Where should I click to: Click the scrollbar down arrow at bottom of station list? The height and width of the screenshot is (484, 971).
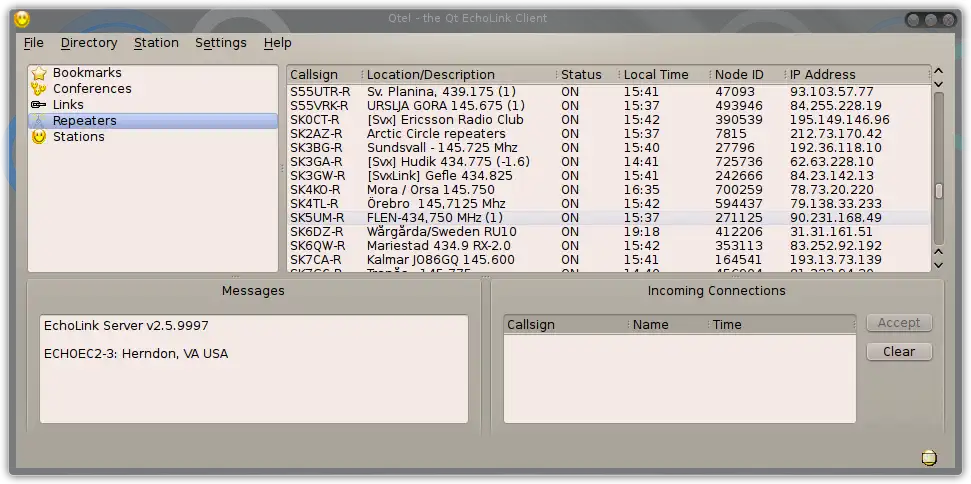point(939,266)
